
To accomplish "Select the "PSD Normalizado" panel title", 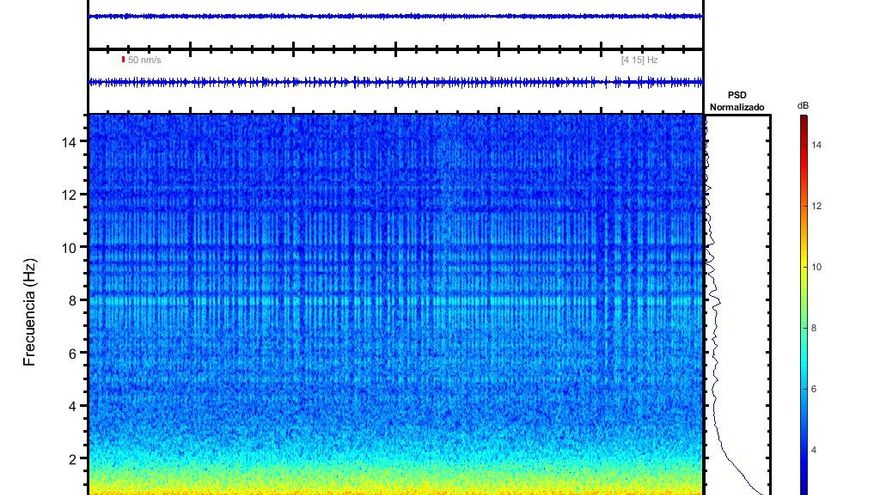I will tap(737, 101).
